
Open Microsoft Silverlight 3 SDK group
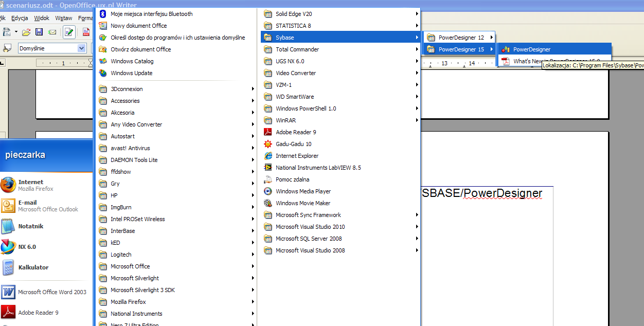[x=175, y=290]
